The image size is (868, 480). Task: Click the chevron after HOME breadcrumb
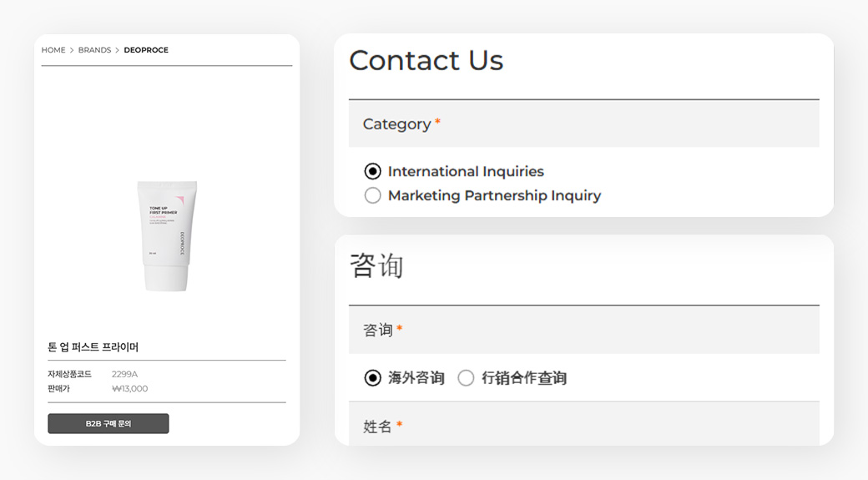coord(72,50)
